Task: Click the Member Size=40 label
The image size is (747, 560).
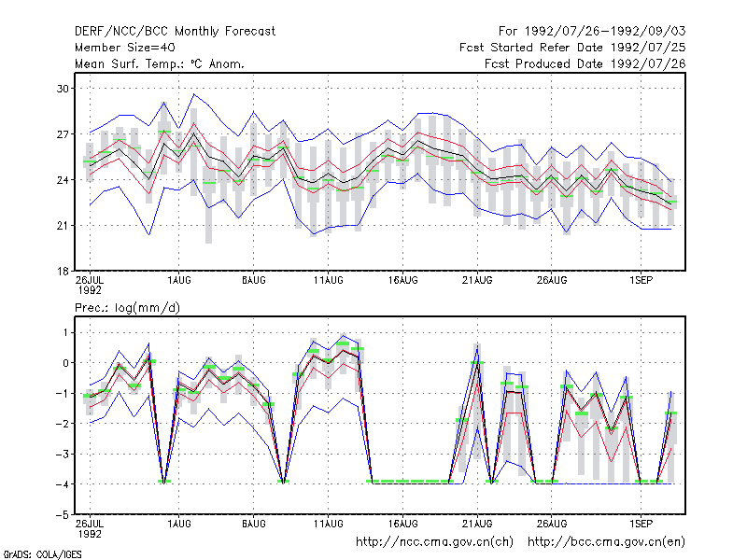Action: (125, 48)
